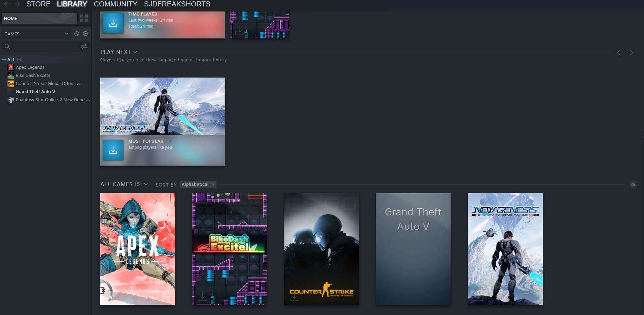Viewport: 644px width, 315px height.
Task: Select Counter-Strike: Global Offensive in the sidebar
Action: coord(48,83)
